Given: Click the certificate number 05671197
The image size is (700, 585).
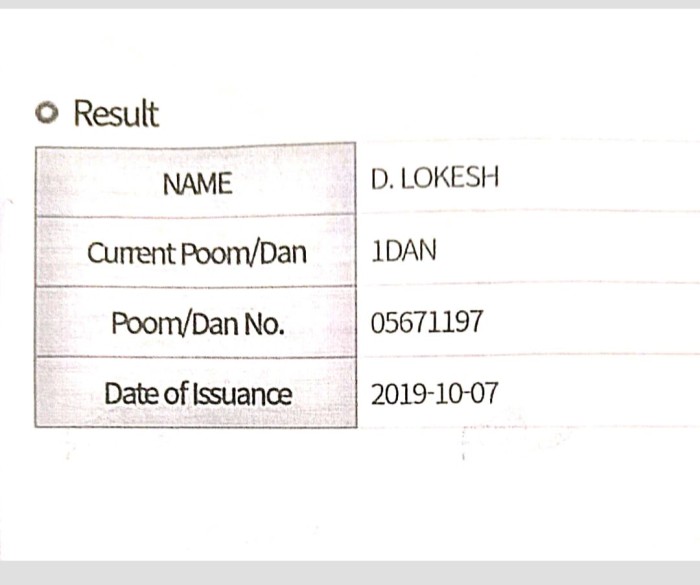Looking at the screenshot, I should pyautogui.click(x=427, y=322).
